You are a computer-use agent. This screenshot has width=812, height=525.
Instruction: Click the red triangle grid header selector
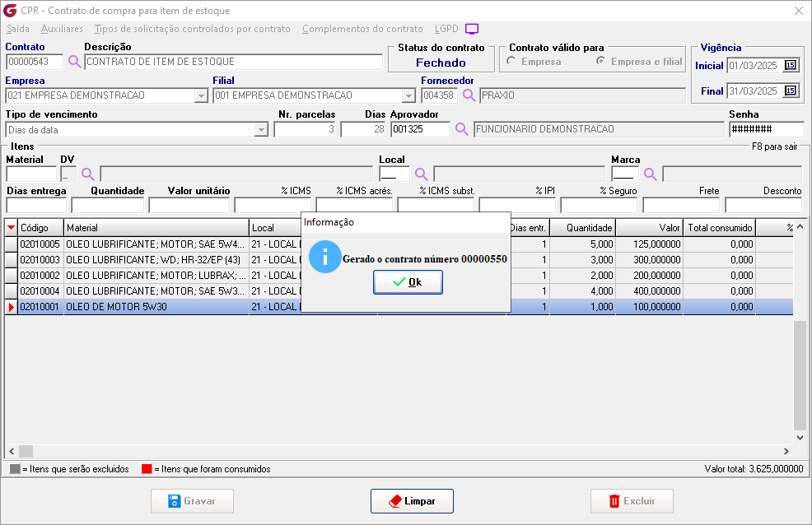pos(12,228)
